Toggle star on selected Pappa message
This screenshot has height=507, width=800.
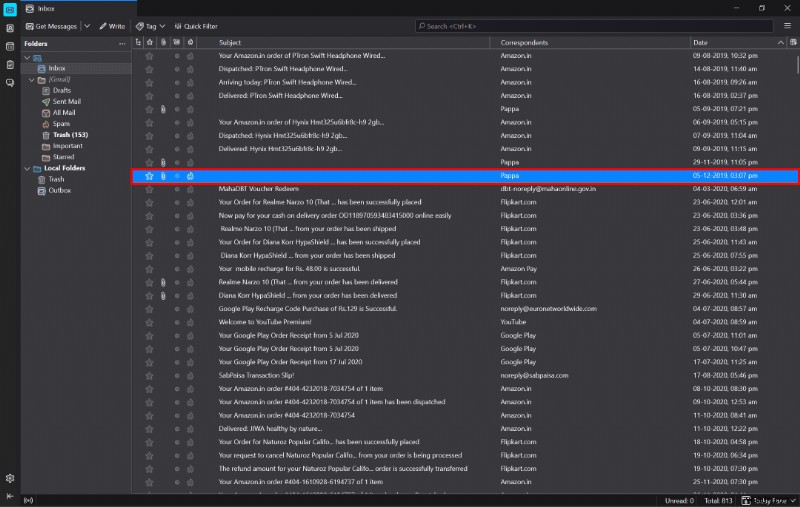149,176
